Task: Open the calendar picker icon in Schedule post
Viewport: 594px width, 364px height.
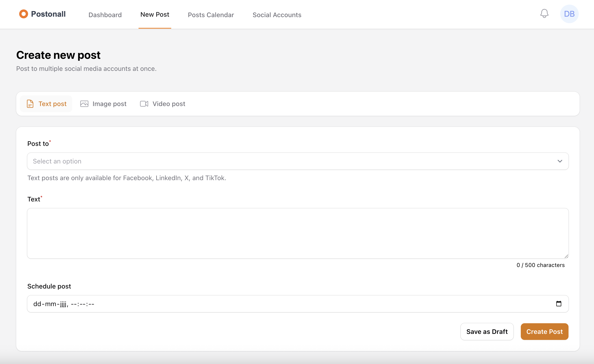Action: 559,304
